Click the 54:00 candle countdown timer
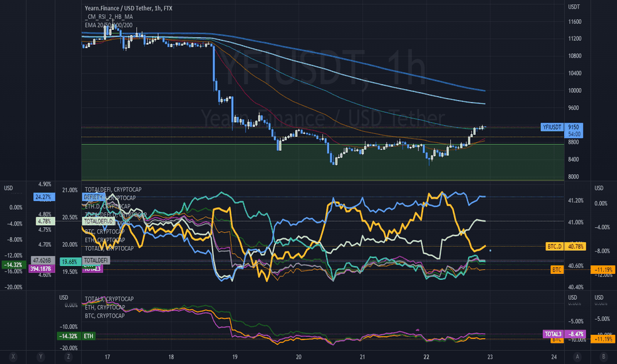This screenshot has height=364, width=617. click(x=574, y=134)
